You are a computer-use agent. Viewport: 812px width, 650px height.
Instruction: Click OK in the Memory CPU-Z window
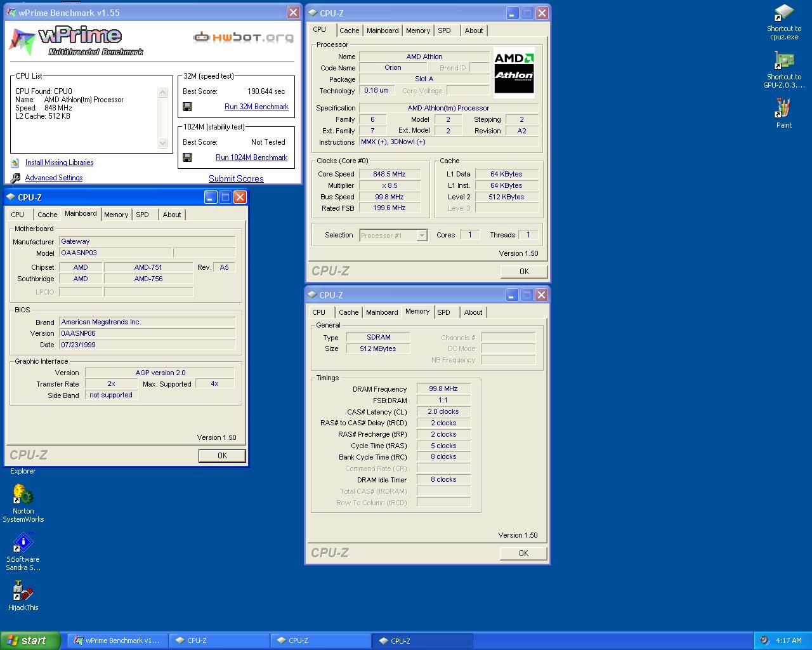pyautogui.click(x=523, y=553)
